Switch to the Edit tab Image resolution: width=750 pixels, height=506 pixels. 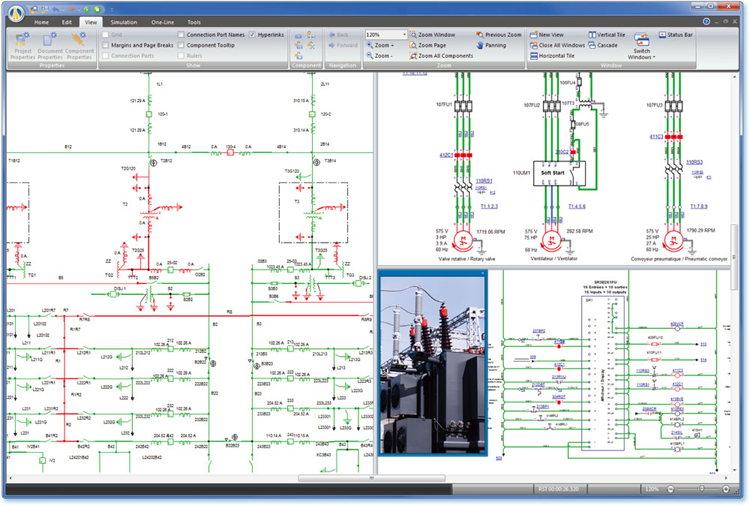(66, 22)
